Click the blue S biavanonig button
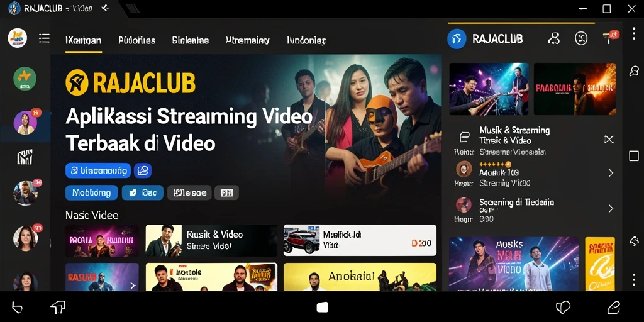 coord(97,170)
